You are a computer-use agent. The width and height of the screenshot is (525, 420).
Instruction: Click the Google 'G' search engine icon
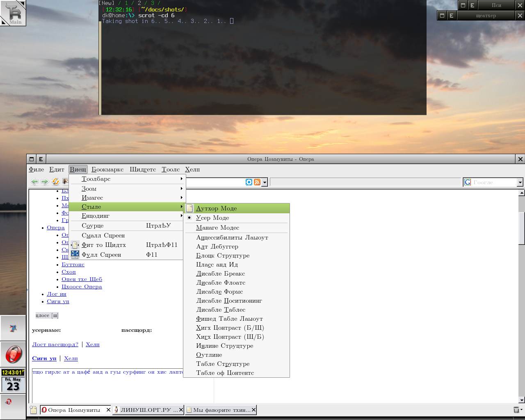468,182
